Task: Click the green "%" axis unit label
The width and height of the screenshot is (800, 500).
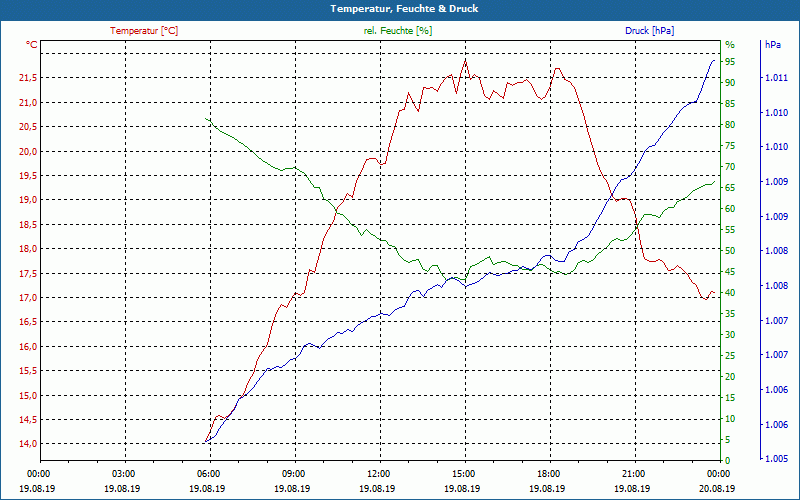Action: 730,45
